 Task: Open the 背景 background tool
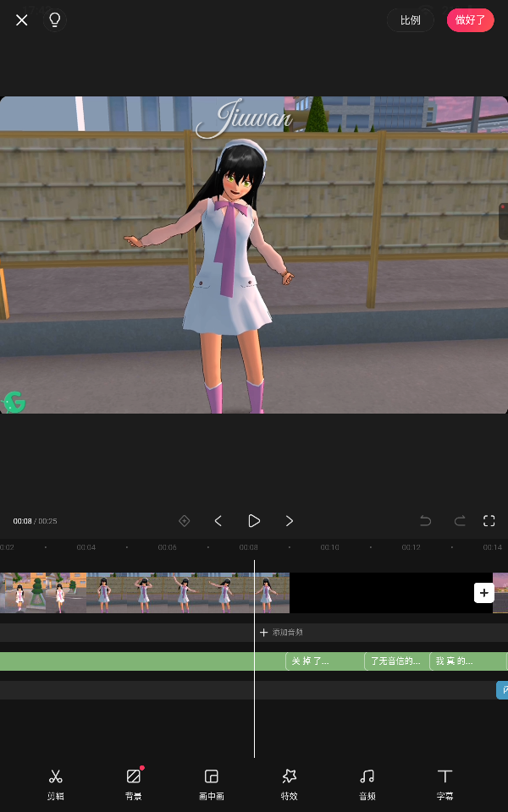[133, 783]
